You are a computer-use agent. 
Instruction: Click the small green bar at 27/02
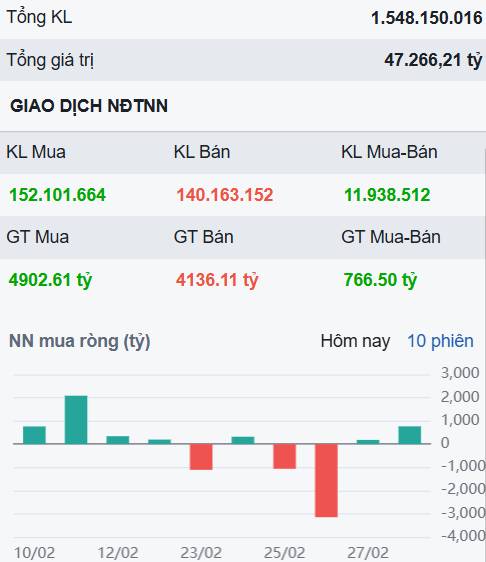pos(368,442)
